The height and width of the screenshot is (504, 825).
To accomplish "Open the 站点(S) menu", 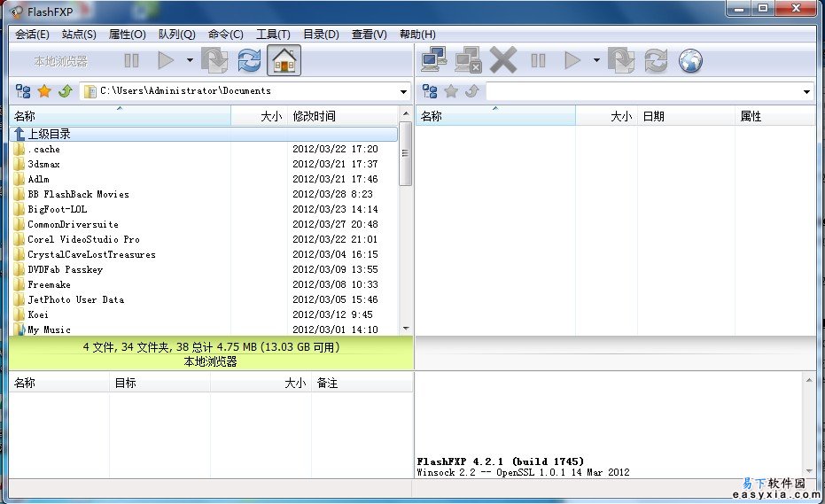I will (79, 35).
